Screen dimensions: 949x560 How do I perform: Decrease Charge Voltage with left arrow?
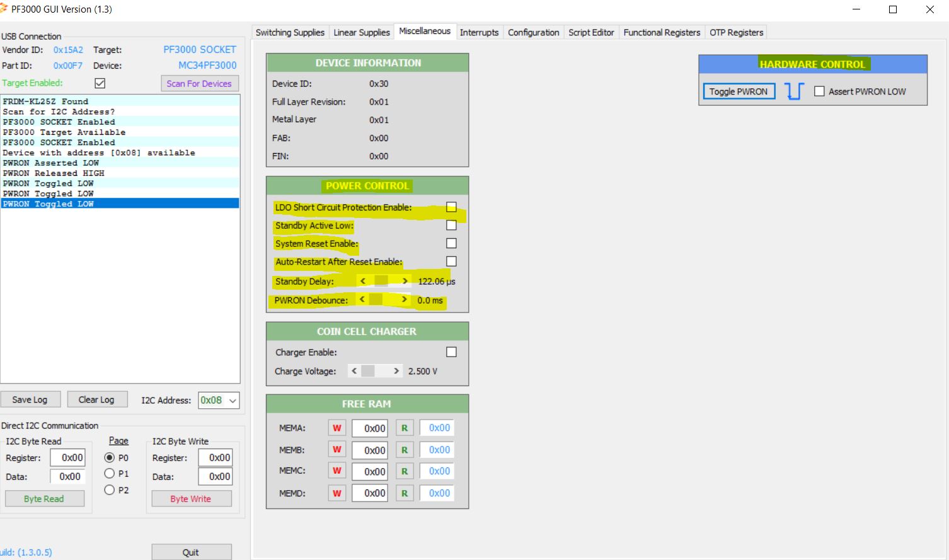click(x=354, y=371)
